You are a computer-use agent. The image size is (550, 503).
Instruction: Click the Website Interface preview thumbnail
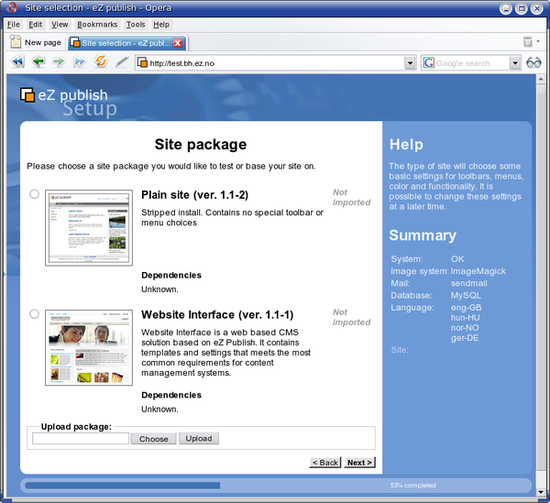[89, 348]
